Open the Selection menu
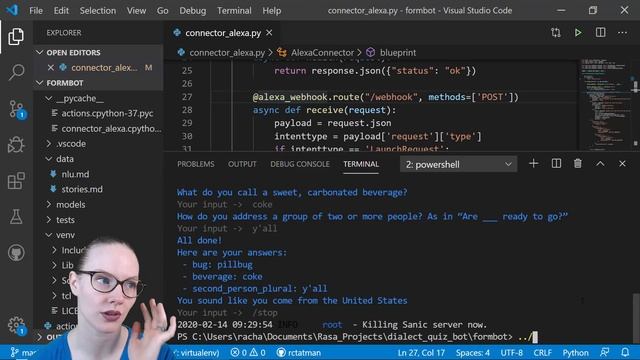 98,10
